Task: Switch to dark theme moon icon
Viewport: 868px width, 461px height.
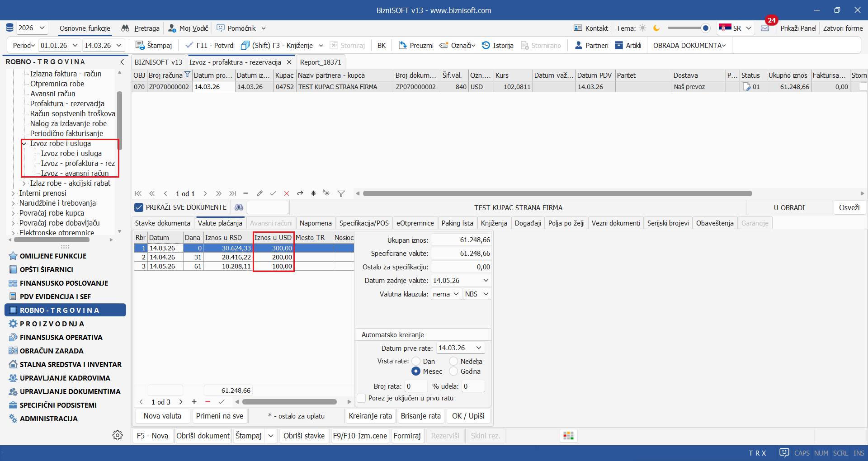Action: [656, 28]
